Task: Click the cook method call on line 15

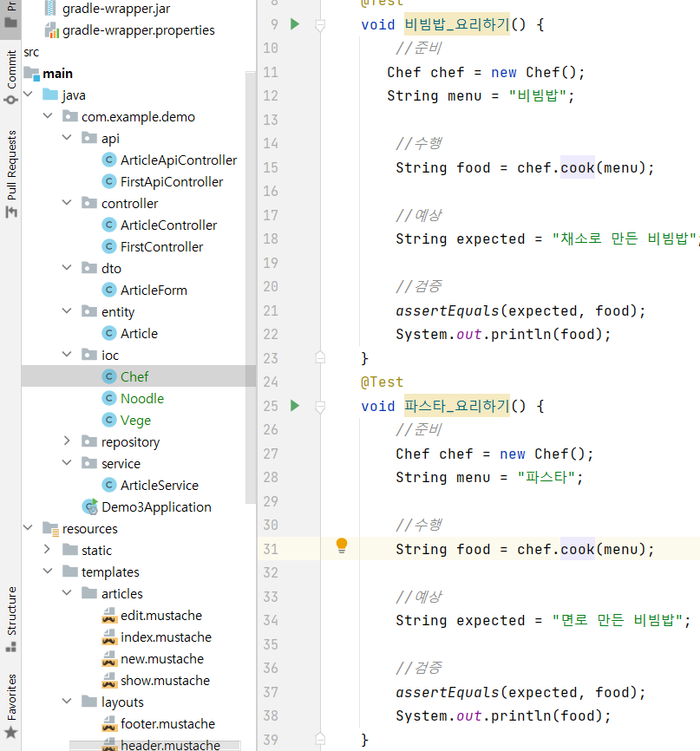Action: tap(578, 167)
